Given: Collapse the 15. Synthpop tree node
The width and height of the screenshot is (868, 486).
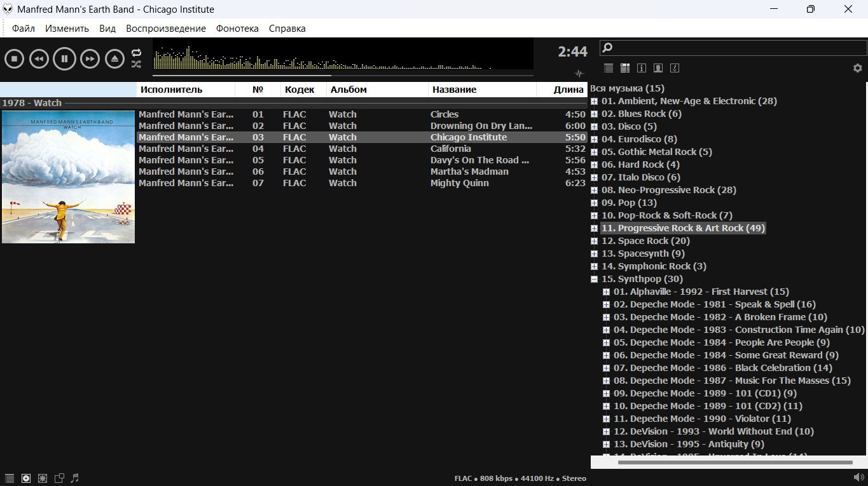Looking at the screenshot, I should point(594,279).
